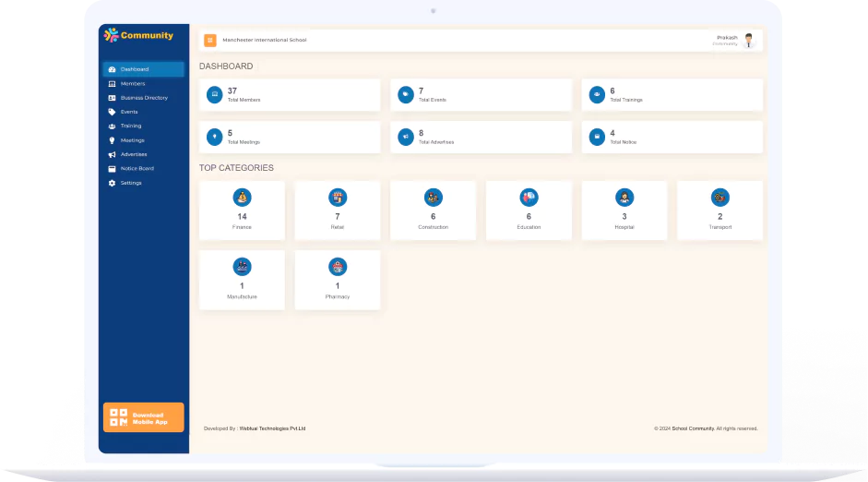Viewport: 868px width, 482px height.
Task: Click the orange grid menu icon
Action: (209, 40)
